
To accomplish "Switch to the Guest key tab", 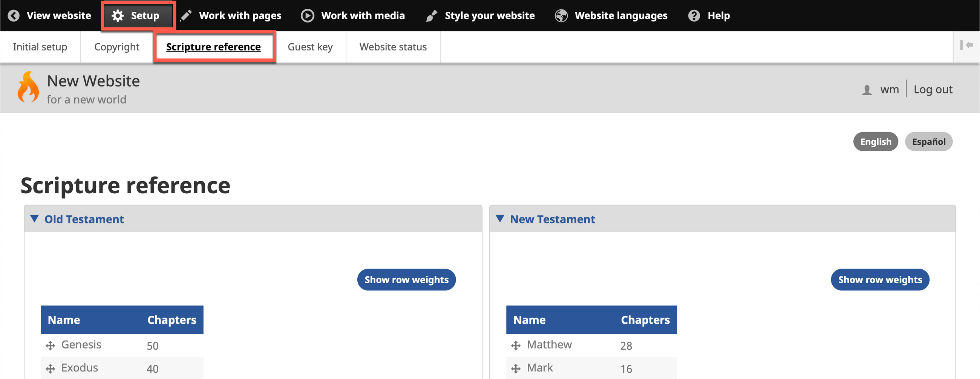I will (310, 47).
